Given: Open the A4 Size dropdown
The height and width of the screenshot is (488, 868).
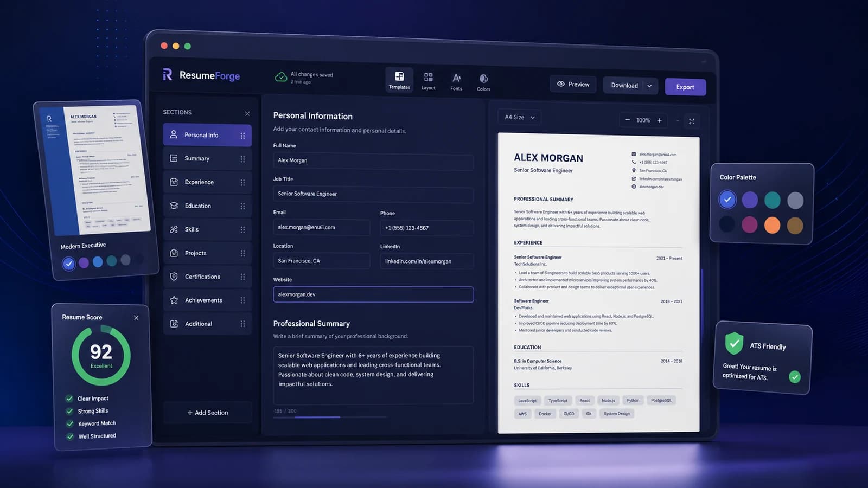Looking at the screenshot, I should pos(520,117).
